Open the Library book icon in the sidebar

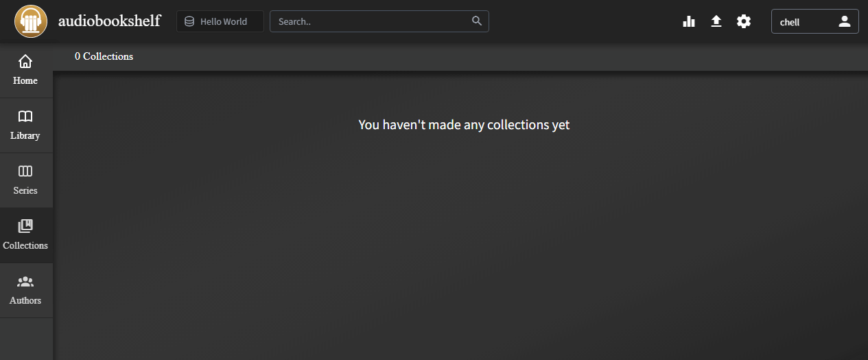coord(25,117)
